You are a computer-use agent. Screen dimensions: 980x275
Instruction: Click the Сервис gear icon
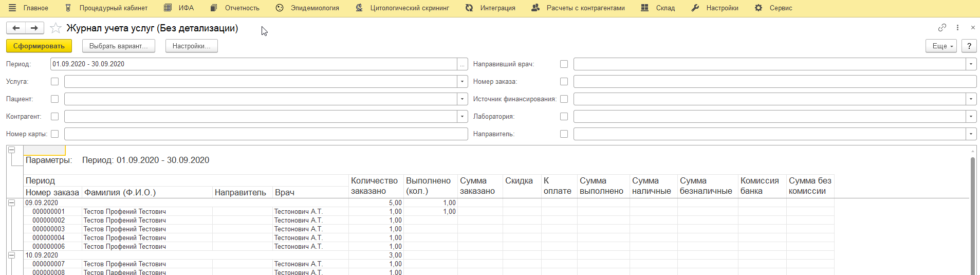click(759, 8)
